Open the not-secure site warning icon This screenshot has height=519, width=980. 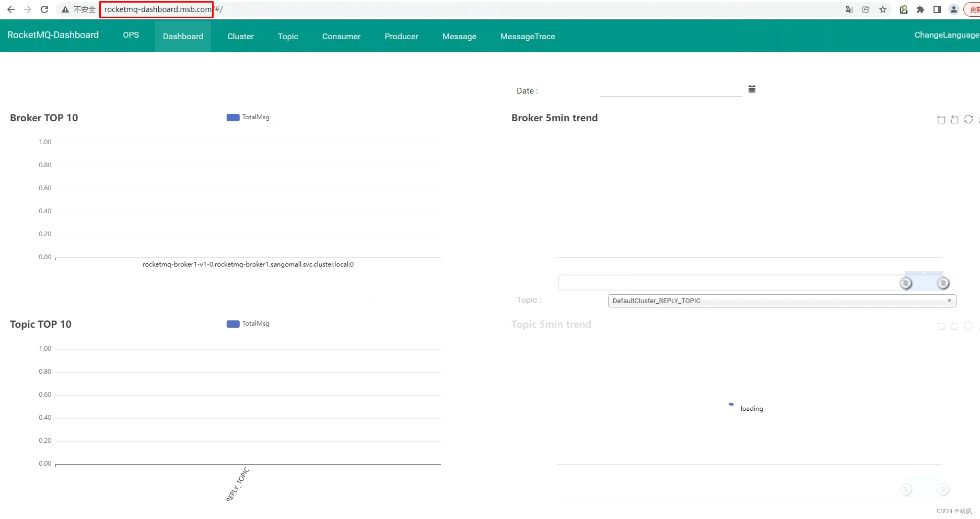click(x=65, y=9)
